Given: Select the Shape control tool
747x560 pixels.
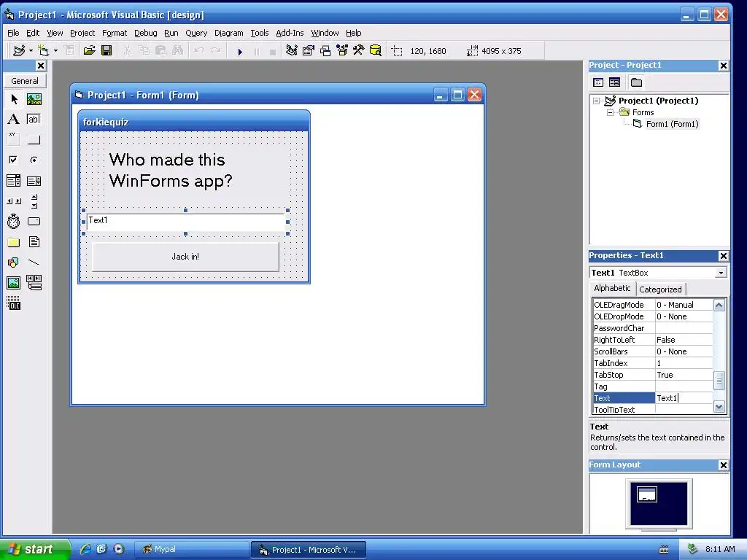Looking at the screenshot, I should click(x=14, y=262).
